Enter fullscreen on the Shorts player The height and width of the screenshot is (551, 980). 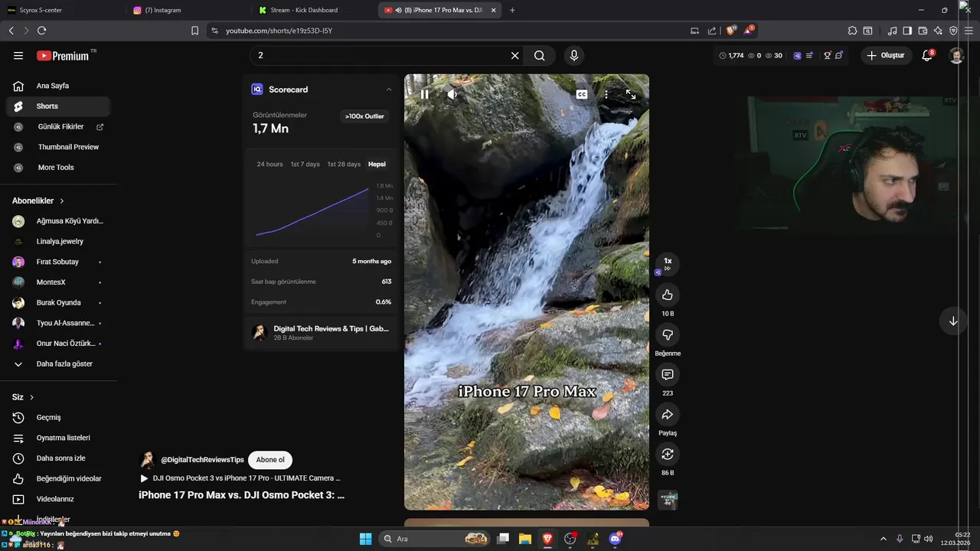coord(631,94)
